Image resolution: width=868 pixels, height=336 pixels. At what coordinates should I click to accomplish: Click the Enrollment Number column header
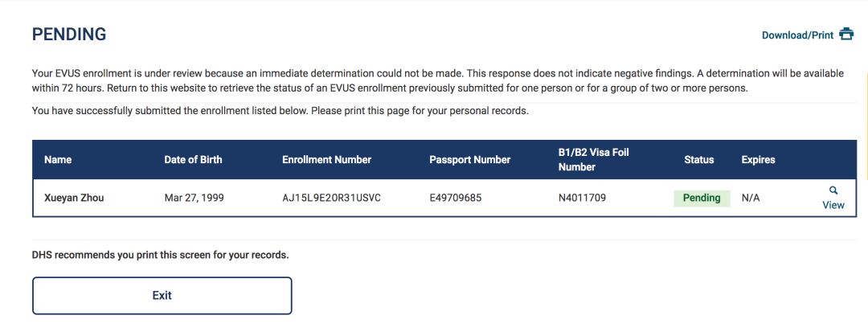[326, 159]
